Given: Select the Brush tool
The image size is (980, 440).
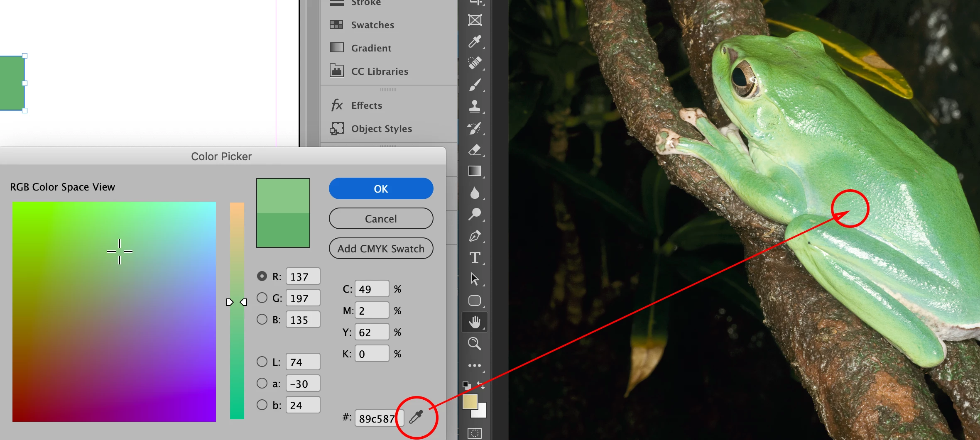Looking at the screenshot, I should (x=475, y=85).
